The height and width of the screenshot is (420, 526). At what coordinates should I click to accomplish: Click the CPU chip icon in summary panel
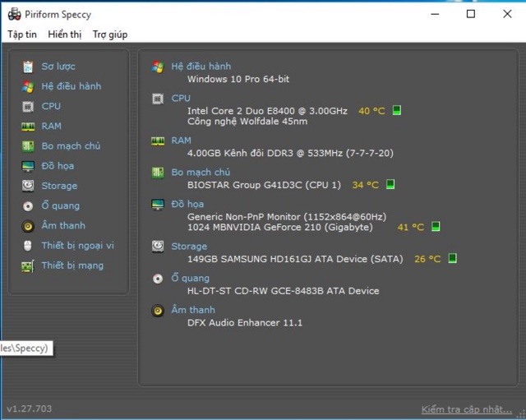[158, 99]
